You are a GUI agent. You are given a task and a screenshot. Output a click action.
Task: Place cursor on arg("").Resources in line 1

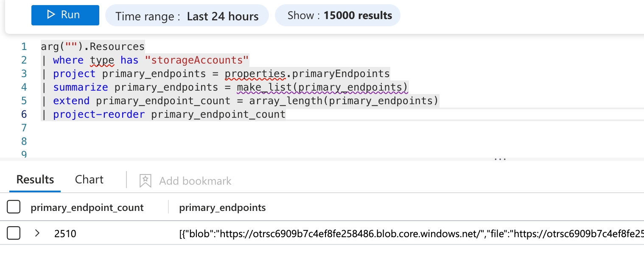click(92, 46)
